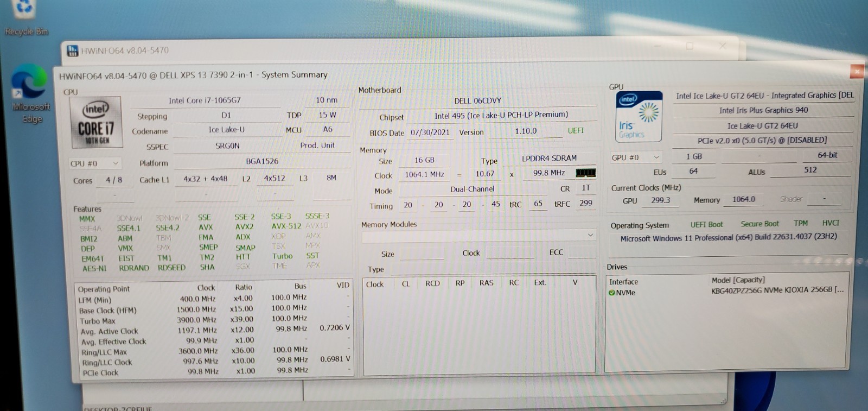Select the KIOXIA 256GB NVMe drive row
The width and height of the screenshot is (868, 411).
726,291
